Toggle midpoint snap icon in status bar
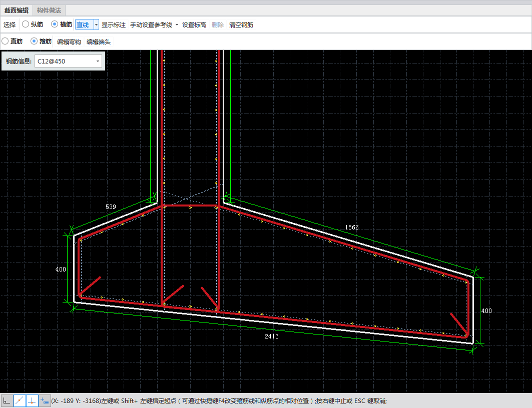This screenshot has height=408, width=532. coord(20,401)
